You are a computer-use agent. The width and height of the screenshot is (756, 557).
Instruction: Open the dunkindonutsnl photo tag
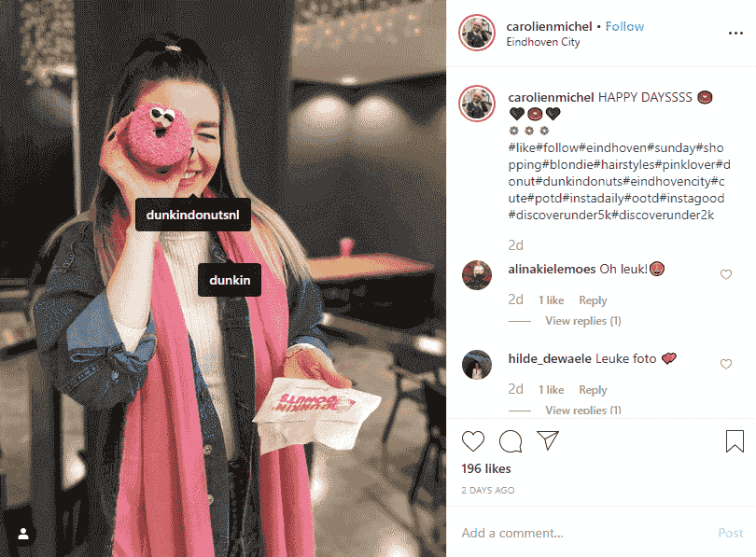pyautogui.click(x=193, y=215)
